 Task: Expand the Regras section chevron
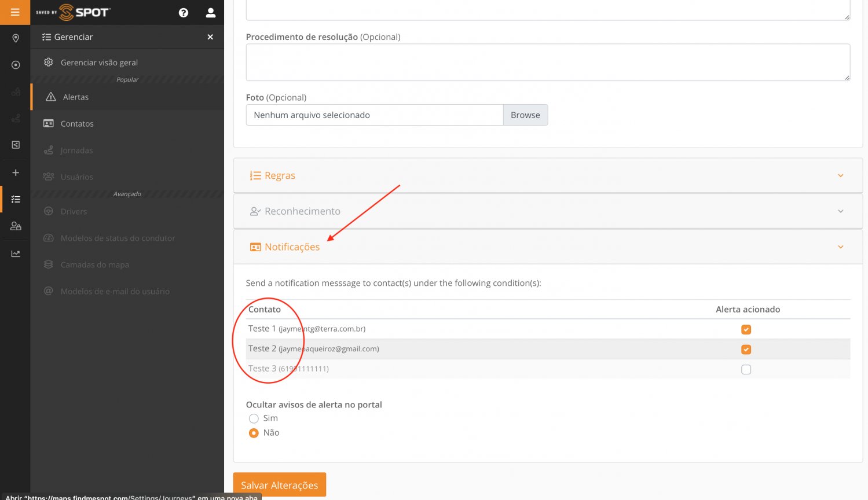(x=840, y=176)
